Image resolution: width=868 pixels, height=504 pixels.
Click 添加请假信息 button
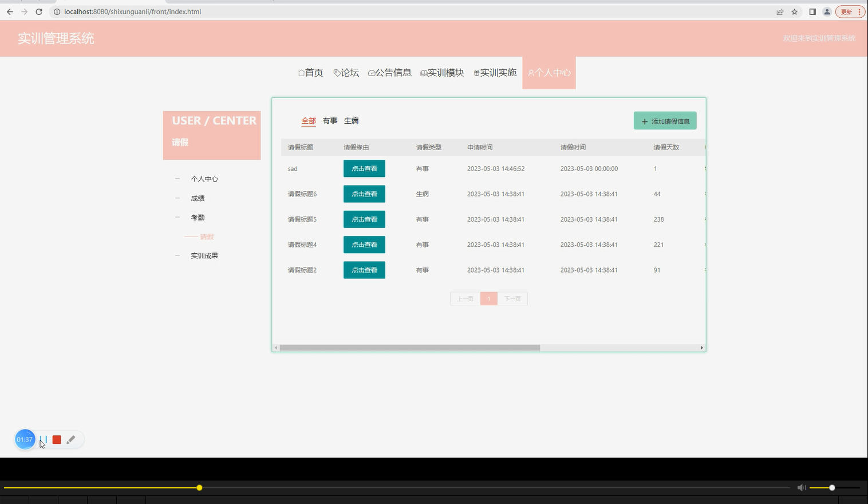point(665,121)
